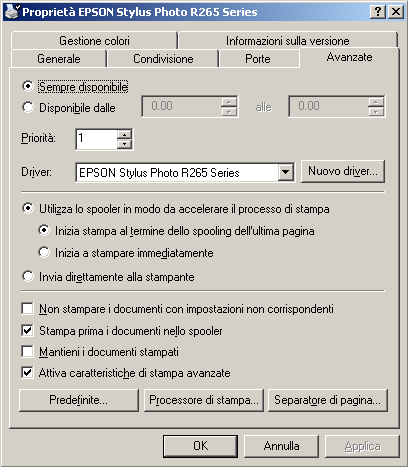This screenshot has width=408, height=467.
Task: Select Invia direttamente alla stampante option
Action: [28, 276]
